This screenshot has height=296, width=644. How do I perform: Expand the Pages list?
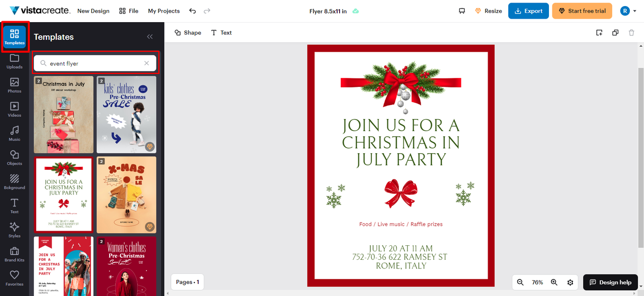188,282
